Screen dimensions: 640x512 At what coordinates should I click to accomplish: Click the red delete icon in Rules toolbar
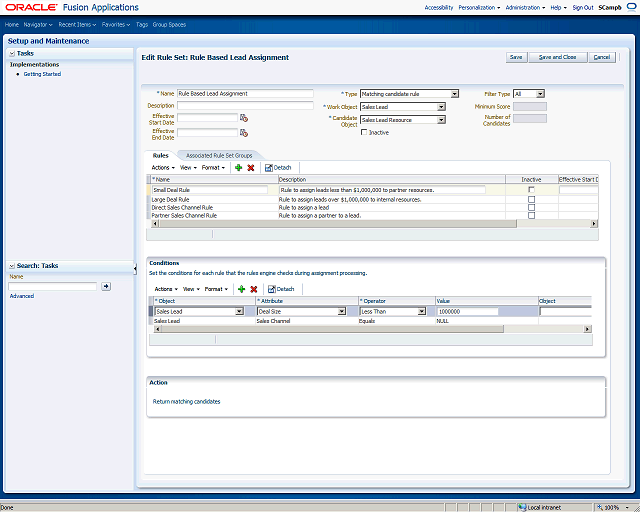click(251, 168)
